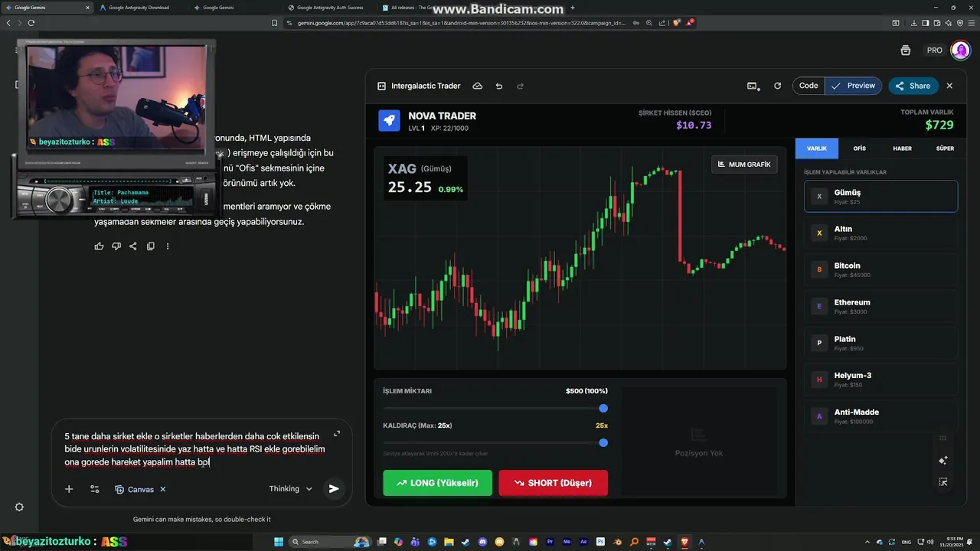980x551 pixels.
Task: Switch Canvas to Preview view
Action: (853, 86)
